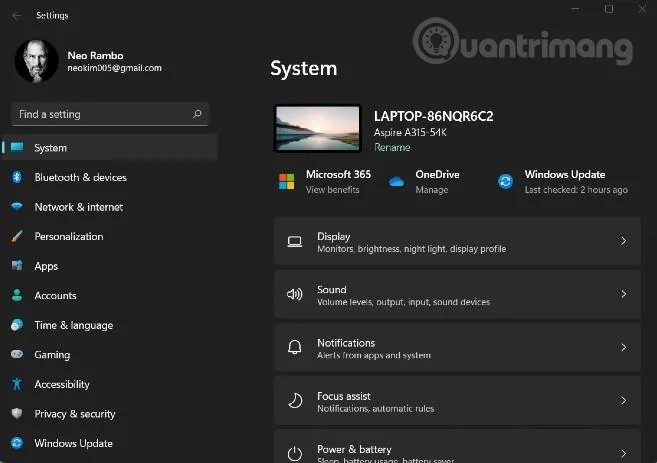Click the Display laptop icon
This screenshot has width=657, height=463.
tap(295, 241)
